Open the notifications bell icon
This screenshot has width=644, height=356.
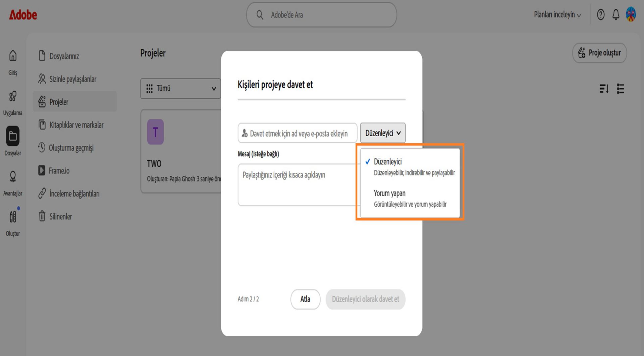tap(615, 15)
